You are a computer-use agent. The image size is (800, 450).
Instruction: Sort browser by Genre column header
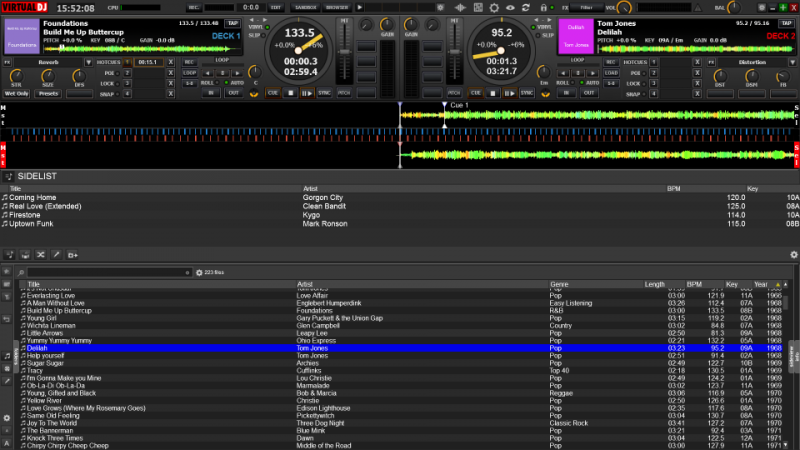pyautogui.click(x=559, y=284)
